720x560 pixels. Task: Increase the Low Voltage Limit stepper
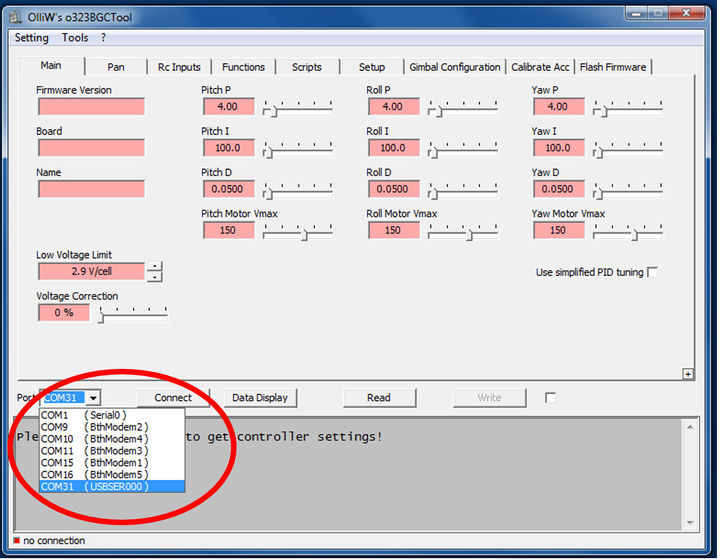154,266
